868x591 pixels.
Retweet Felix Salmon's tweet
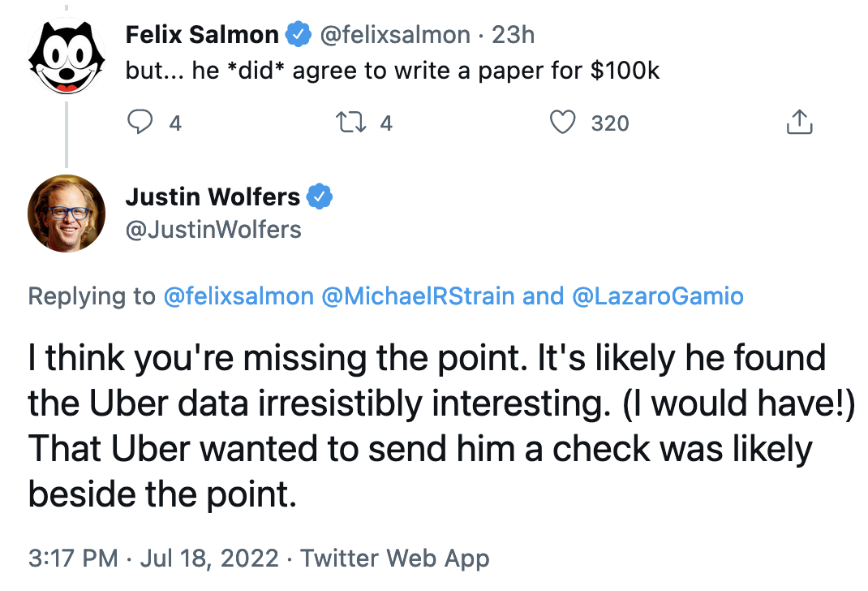(350, 123)
